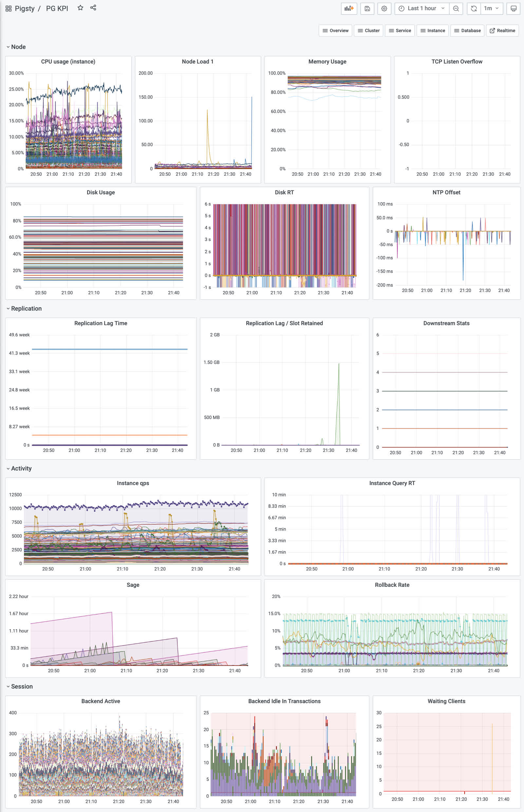Image resolution: width=524 pixels, height=812 pixels.
Task: Open the CPU usage (instance) panel title menu
Action: [x=68, y=62]
